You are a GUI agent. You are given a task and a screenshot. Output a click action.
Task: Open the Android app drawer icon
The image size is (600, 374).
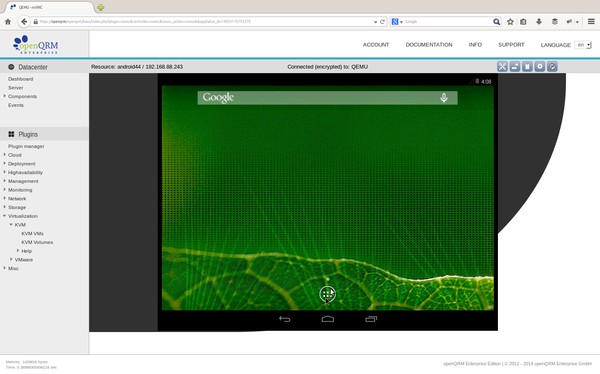tap(328, 294)
